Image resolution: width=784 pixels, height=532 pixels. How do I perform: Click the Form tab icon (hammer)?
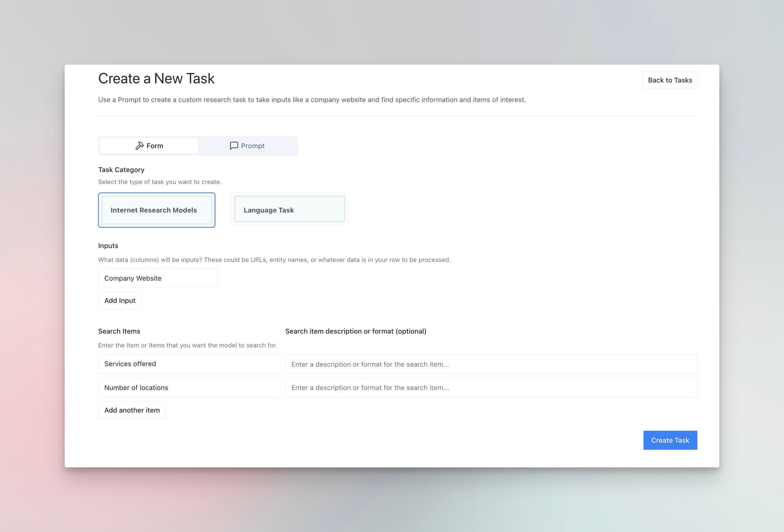pyautogui.click(x=138, y=145)
